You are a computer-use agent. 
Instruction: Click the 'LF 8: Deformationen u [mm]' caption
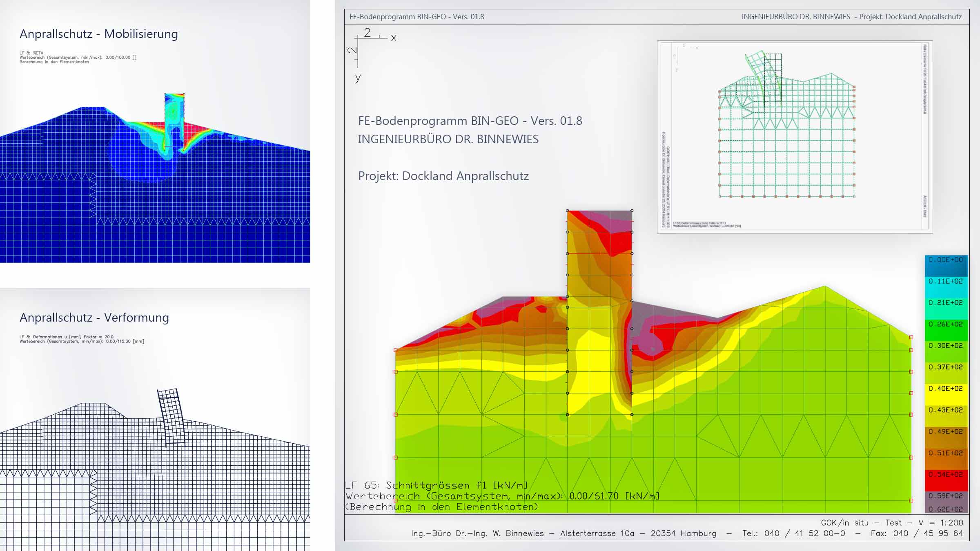coord(67,337)
